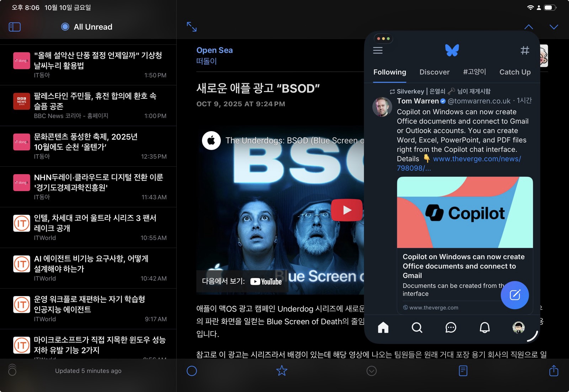Open the Bluesky notifications bell

coord(484,327)
